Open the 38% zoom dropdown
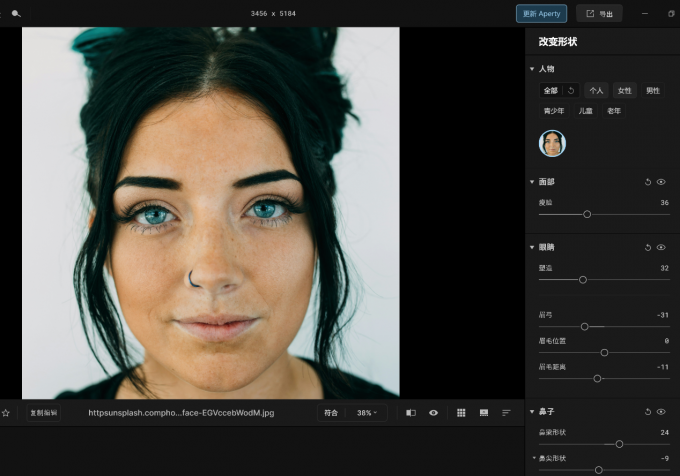Screen dimensions: 680x476 pyautogui.click(x=367, y=413)
